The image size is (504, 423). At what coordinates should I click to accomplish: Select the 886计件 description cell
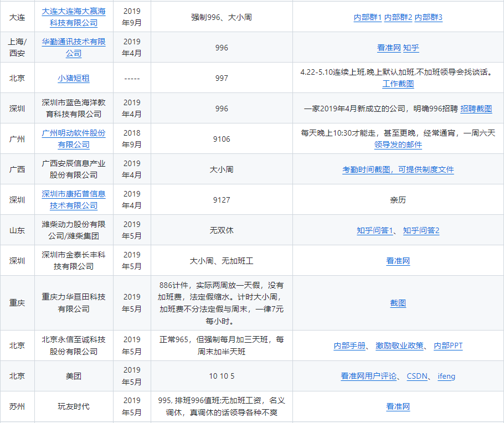(222, 303)
